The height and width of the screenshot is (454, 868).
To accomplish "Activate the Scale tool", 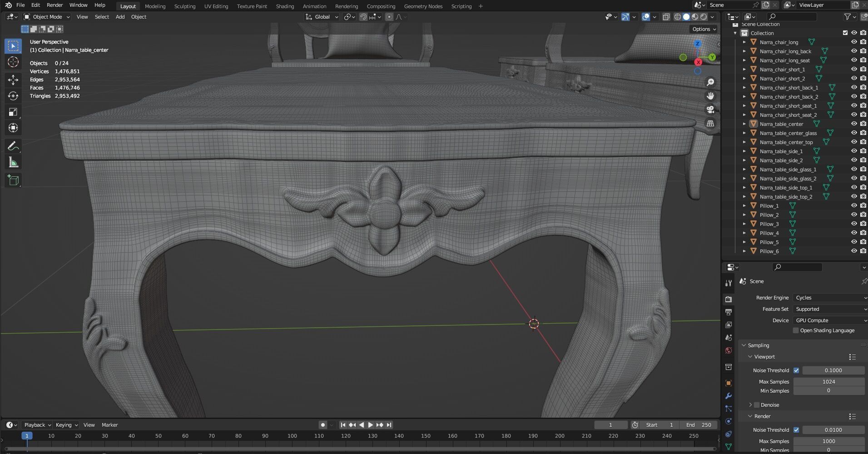I will pos(13,112).
